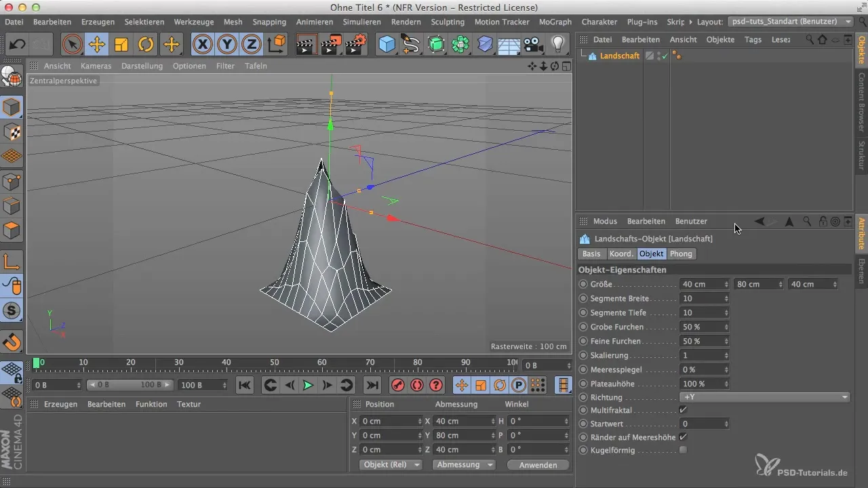Open render settings icon
Image resolution: width=868 pixels, height=488 pixels.
pyautogui.click(x=356, y=45)
